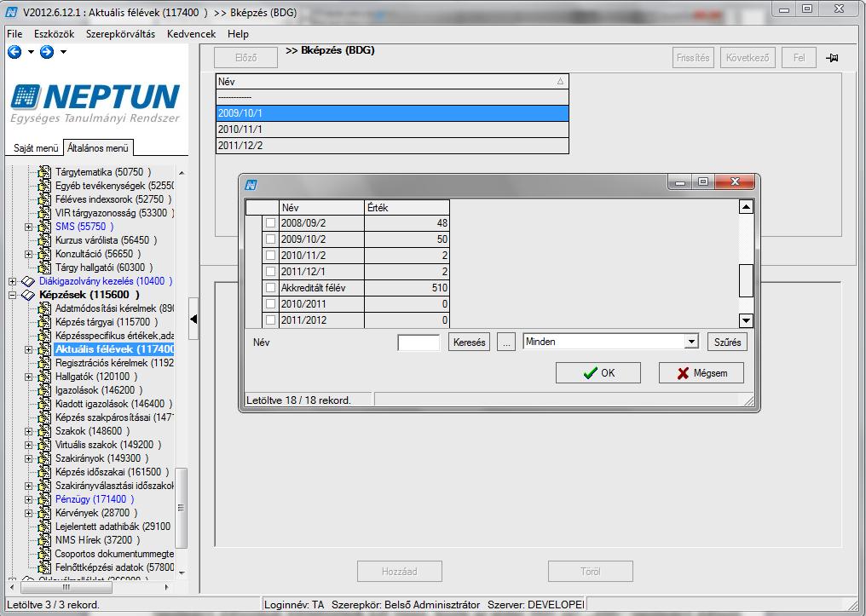Open the Help menu

[x=238, y=34]
